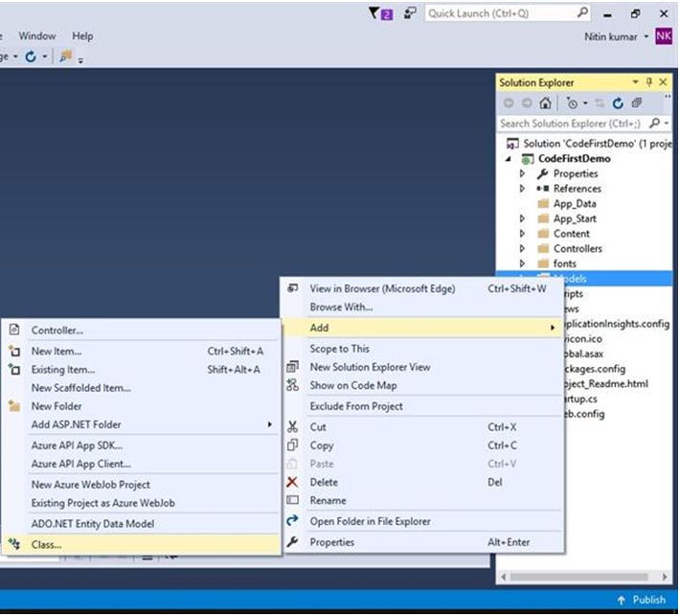Open the feedback icon beside Quick Launch
This screenshot has width=680, height=616.
tap(409, 13)
